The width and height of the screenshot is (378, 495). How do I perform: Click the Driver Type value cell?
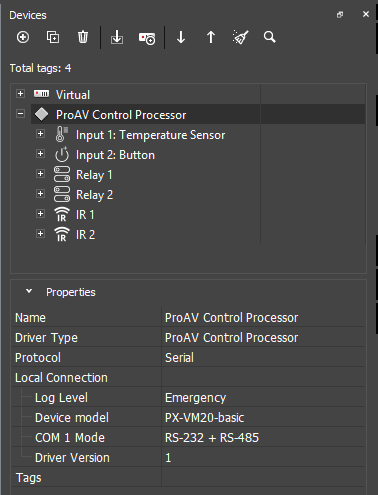(263, 337)
